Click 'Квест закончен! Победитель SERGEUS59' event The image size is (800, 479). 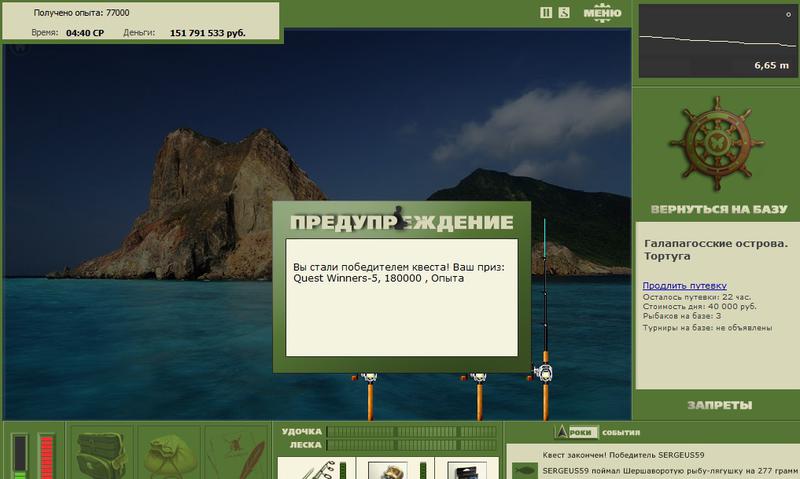tap(623, 455)
